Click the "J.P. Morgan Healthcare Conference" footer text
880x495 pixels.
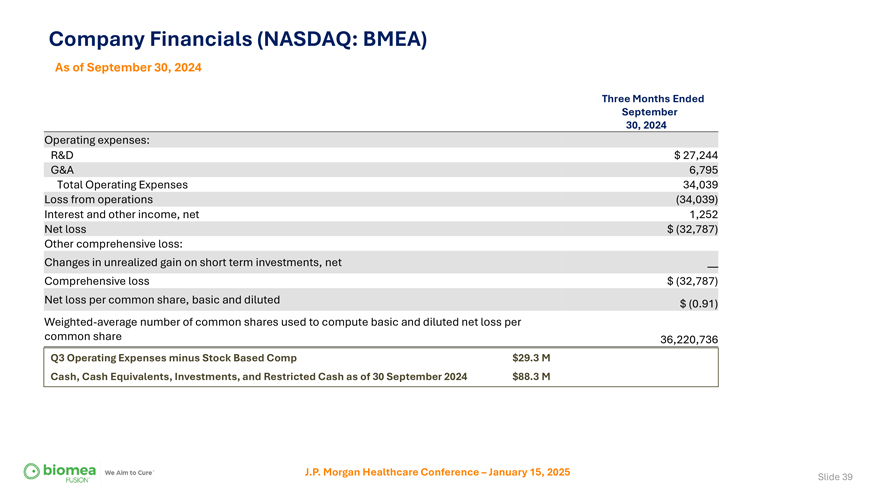[437, 472]
